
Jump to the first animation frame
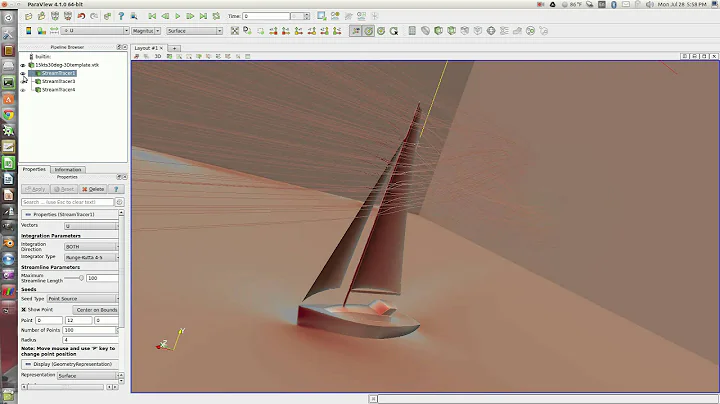(152, 16)
